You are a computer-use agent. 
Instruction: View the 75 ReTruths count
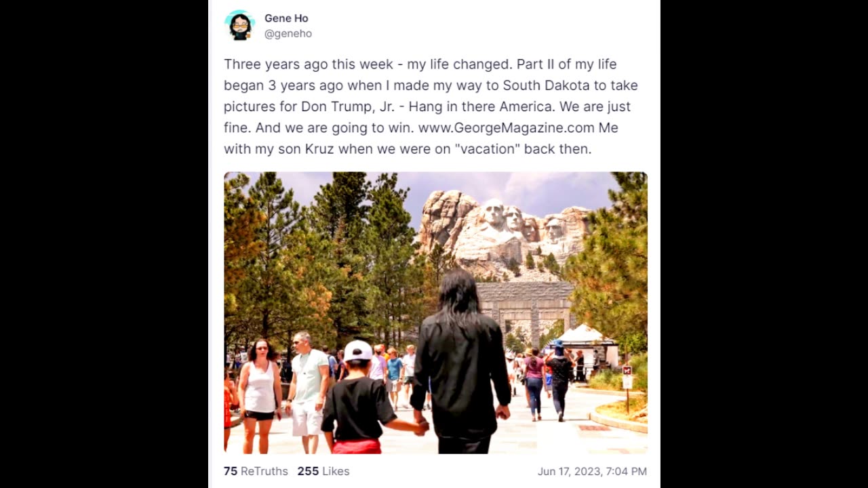256,471
